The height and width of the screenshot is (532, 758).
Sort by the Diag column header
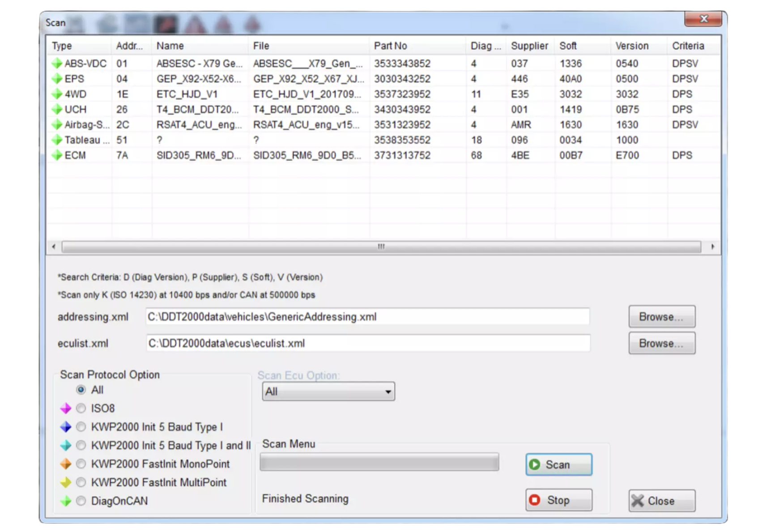pyautogui.click(x=486, y=46)
